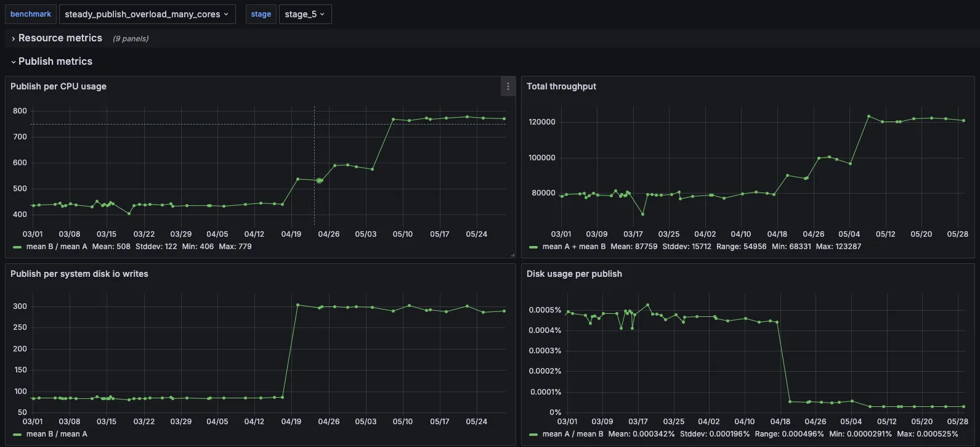Click the Range: 54956 legend value
This screenshot has width=980, height=447.
coord(742,247)
